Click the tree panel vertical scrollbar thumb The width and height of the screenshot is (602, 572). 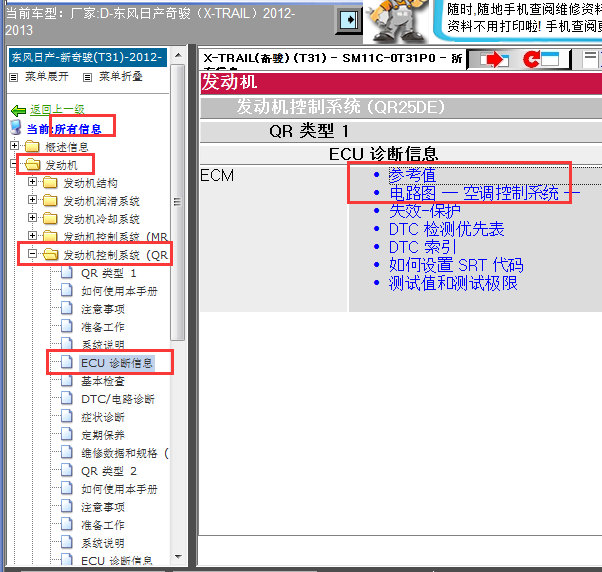(x=177, y=202)
